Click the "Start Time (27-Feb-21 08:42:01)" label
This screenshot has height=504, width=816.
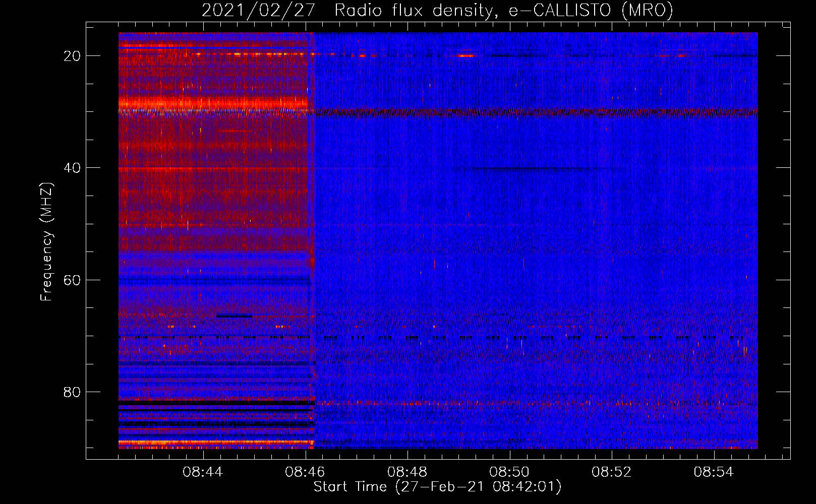[x=437, y=487]
